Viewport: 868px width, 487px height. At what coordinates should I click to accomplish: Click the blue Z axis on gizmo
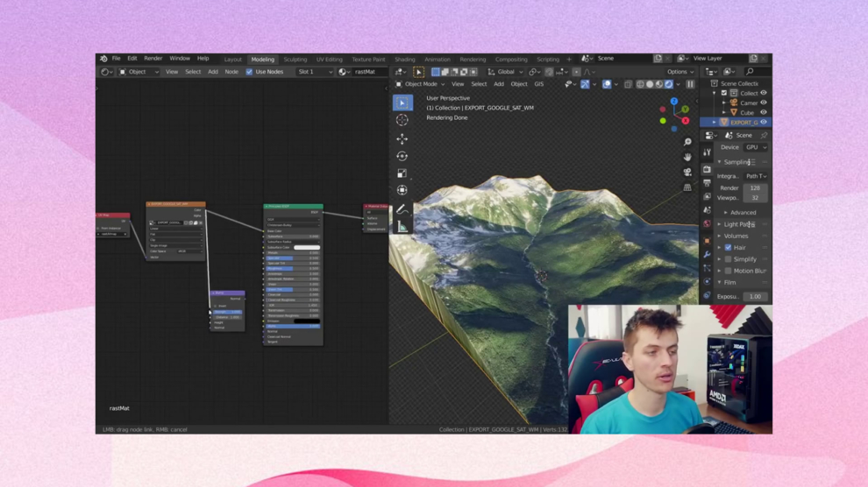click(x=673, y=102)
